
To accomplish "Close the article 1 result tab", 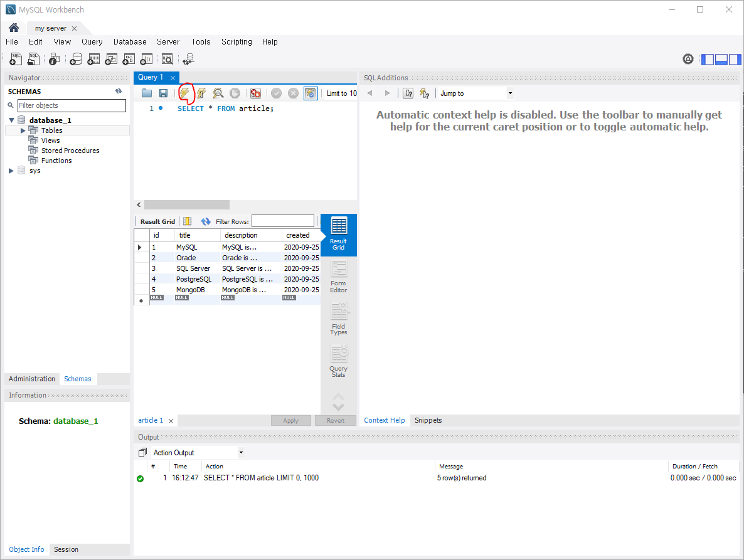I will (171, 421).
